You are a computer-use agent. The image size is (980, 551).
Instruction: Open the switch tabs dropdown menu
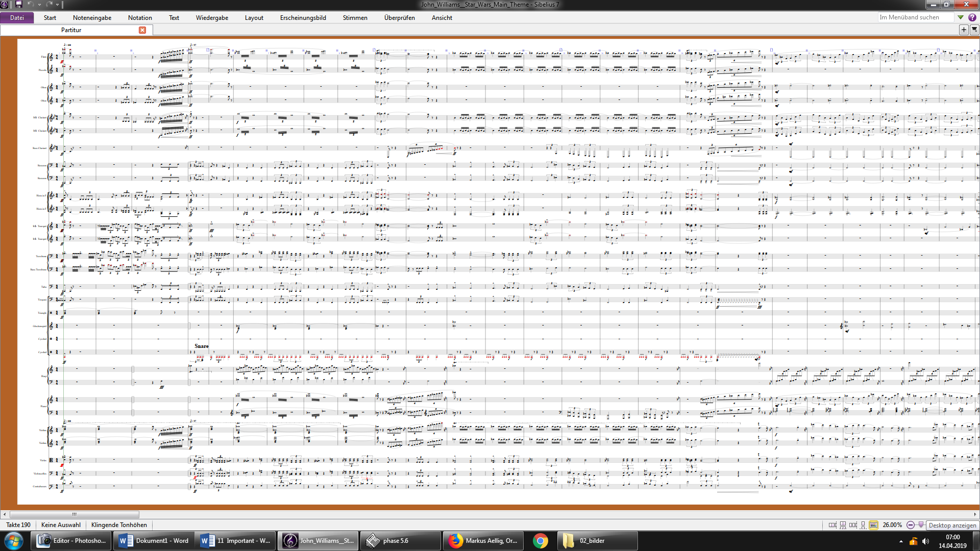pyautogui.click(x=974, y=30)
